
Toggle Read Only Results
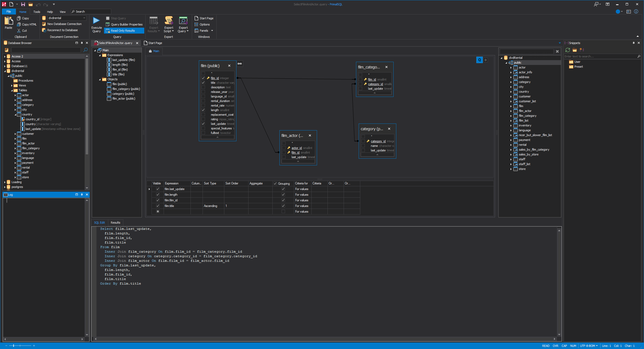click(x=124, y=31)
